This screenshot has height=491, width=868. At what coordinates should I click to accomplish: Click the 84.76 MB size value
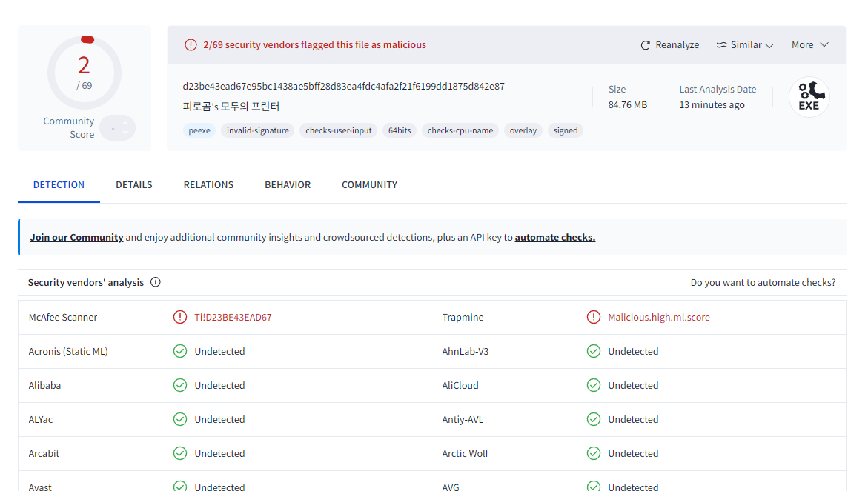pos(628,105)
